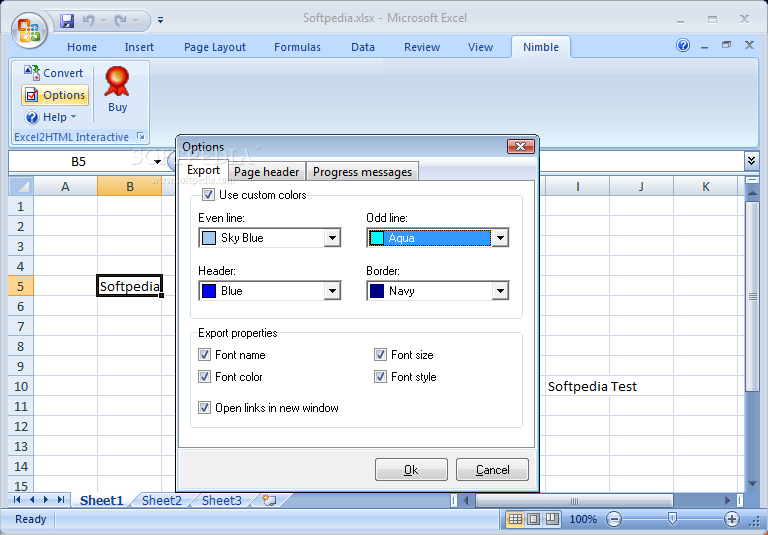Undo the last action in the quick access toolbar
The image size is (768, 535).
click(89, 21)
